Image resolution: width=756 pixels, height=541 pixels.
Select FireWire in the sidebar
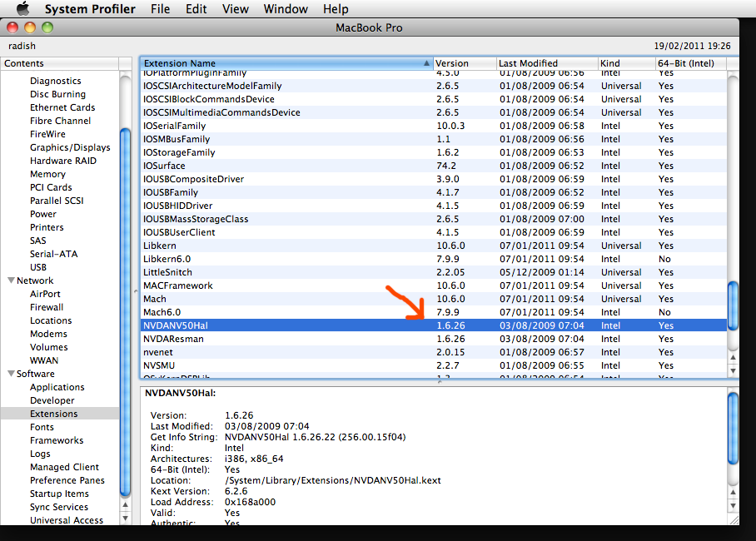point(47,133)
